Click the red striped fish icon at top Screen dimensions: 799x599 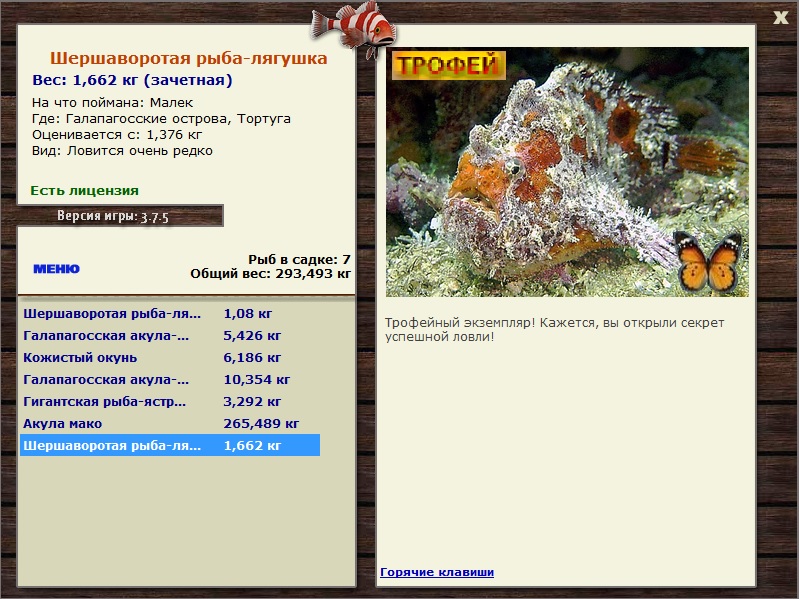point(354,28)
